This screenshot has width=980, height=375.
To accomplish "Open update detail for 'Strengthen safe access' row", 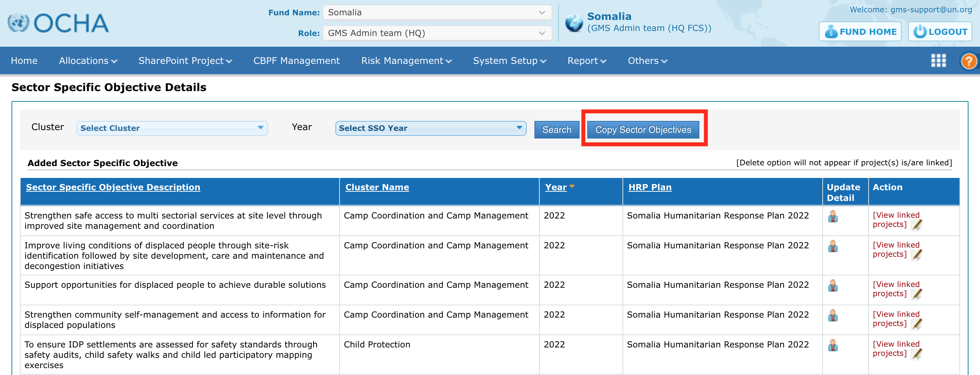I will (833, 217).
